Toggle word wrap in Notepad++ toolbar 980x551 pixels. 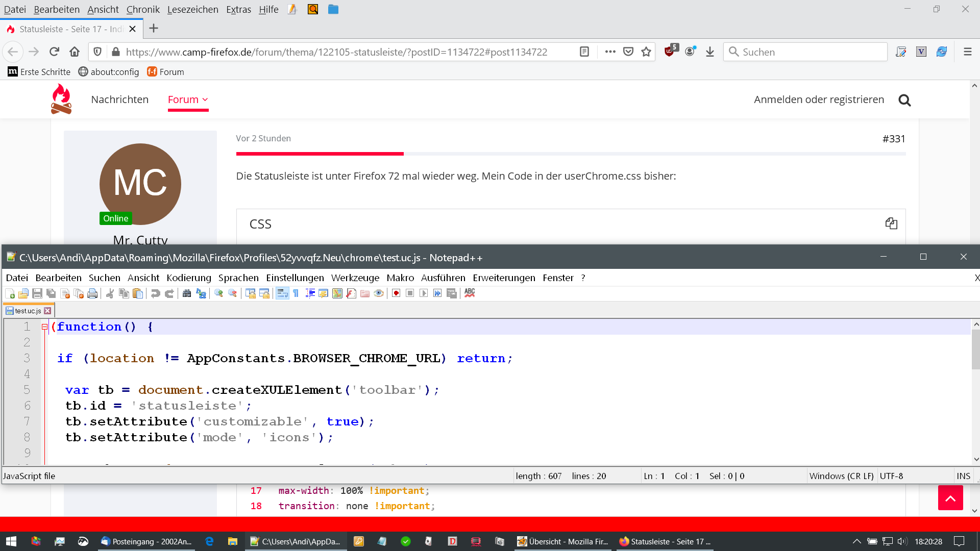tap(282, 293)
